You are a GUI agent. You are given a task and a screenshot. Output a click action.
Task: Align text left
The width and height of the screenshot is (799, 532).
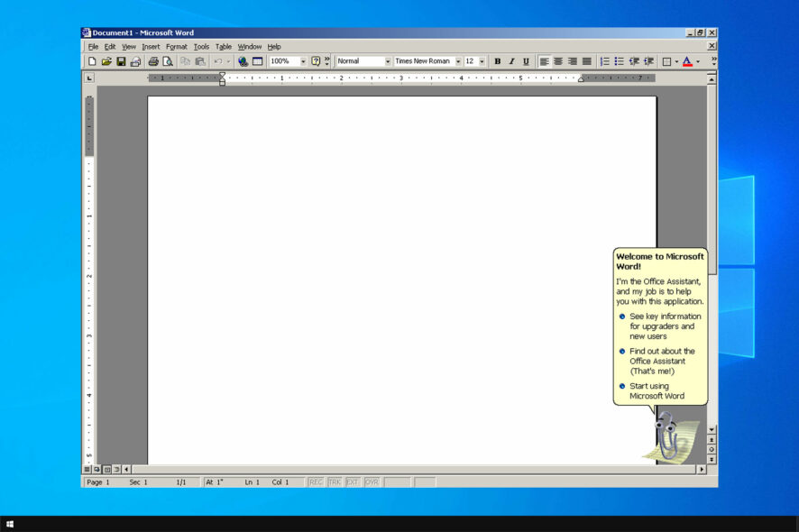click(544, 61)
